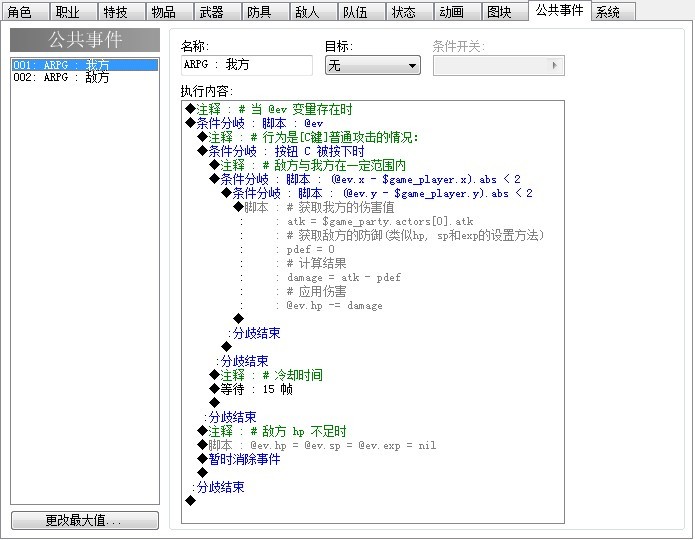Switch to the 队伍 tab
This screenshot has width=695, height=540.
pyautogui.click(x=361, y=12)
